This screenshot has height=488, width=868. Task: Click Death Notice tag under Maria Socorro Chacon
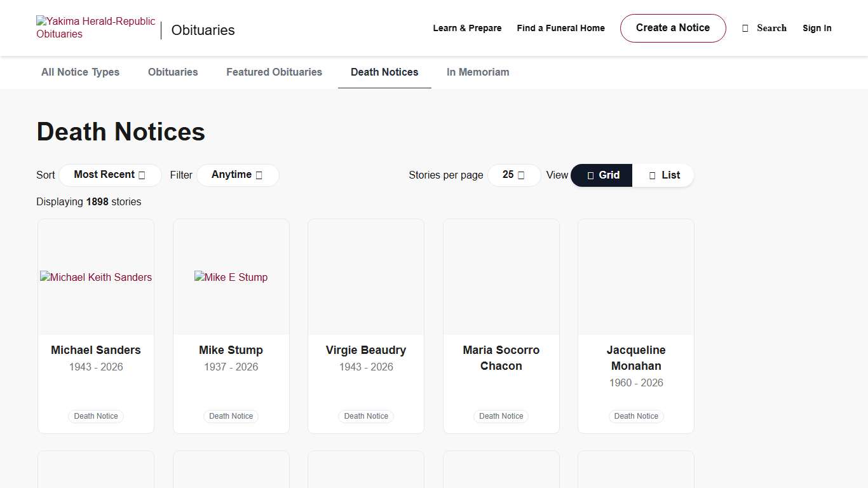501,416
